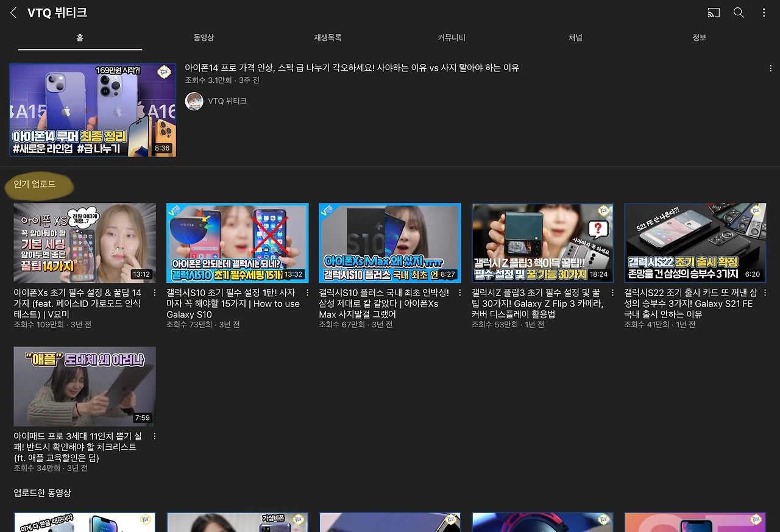Switch to the 홈 tab
The image size is (780, 532).
pyautogui.click(x=80, y=38)
